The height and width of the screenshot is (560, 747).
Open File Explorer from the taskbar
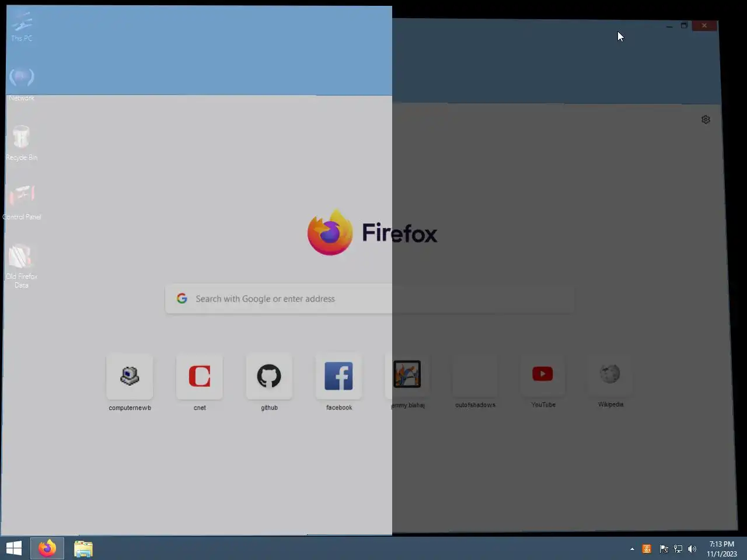click(x=83, y=548)
